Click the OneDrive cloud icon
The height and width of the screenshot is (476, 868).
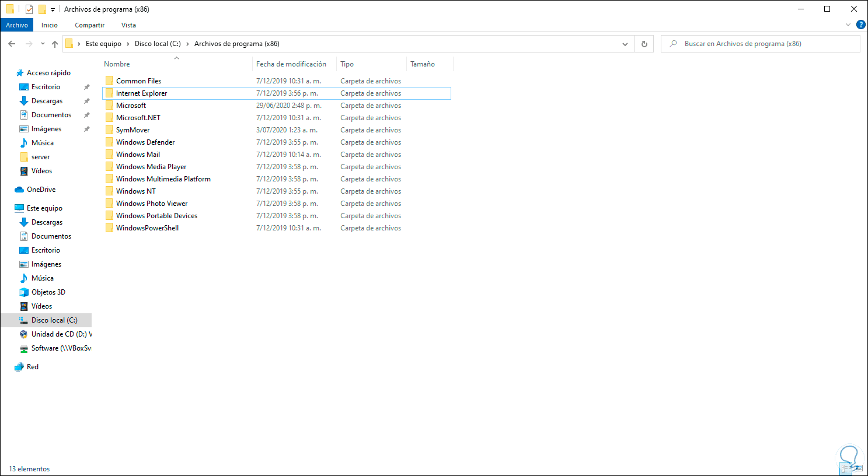(x=19, y=190)
